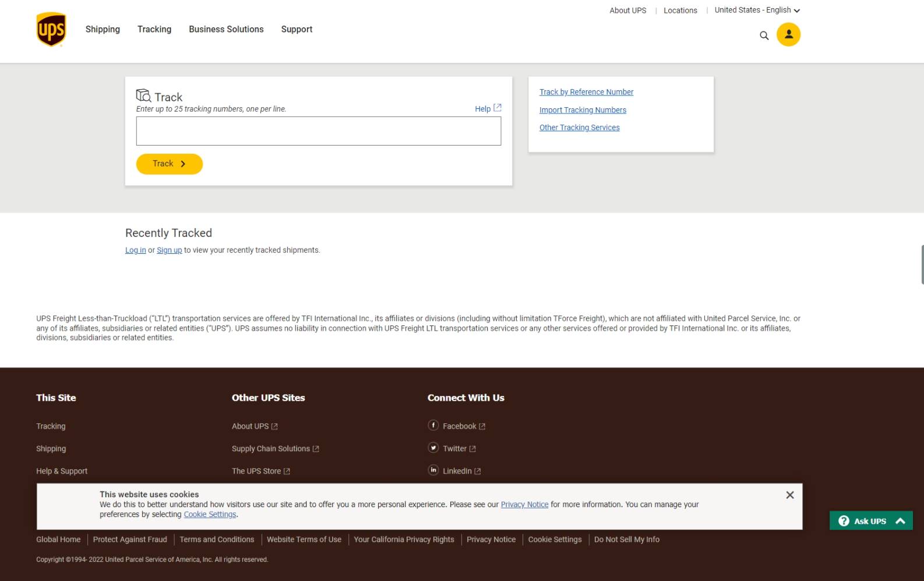Go to About UPS in top bar
924x581 pixels.
[x=627, y=10]
